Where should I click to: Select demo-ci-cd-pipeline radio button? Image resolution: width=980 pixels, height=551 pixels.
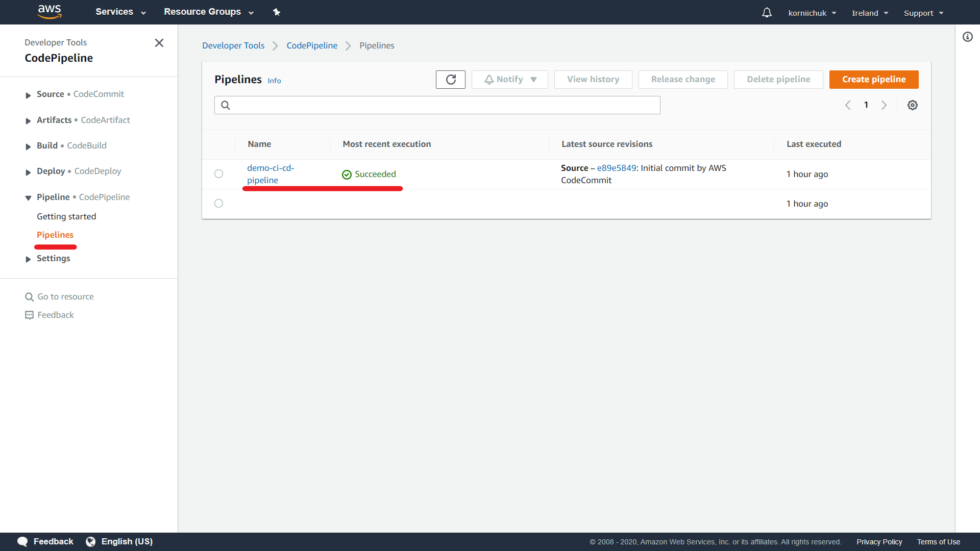point(219,174)
